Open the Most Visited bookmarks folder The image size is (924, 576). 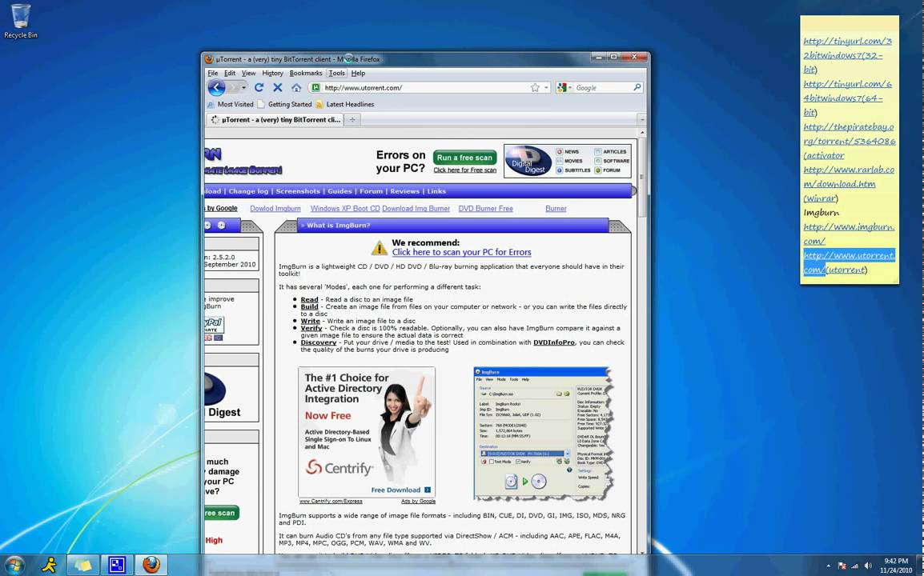230,104
